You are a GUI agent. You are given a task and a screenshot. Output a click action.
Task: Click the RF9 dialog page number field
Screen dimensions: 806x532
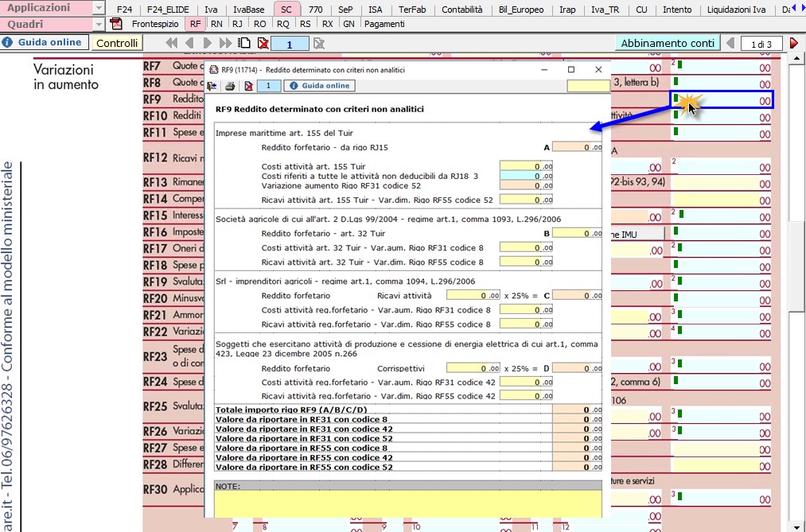268,86
